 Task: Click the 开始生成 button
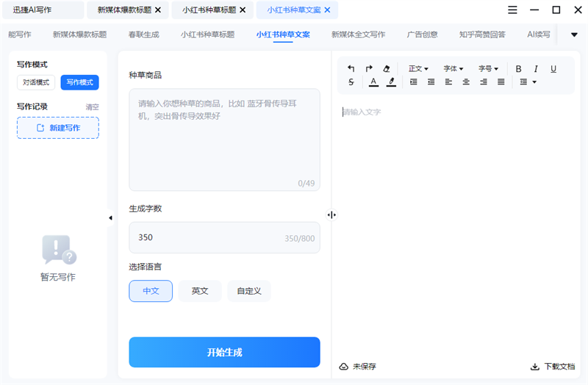pyautogui.click(x=224, y=352)
